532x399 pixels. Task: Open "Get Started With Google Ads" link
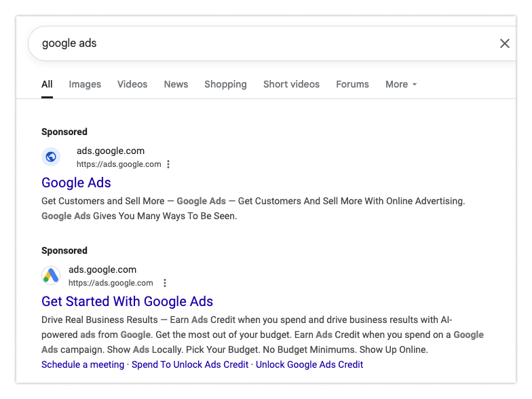tap(127, 301)
